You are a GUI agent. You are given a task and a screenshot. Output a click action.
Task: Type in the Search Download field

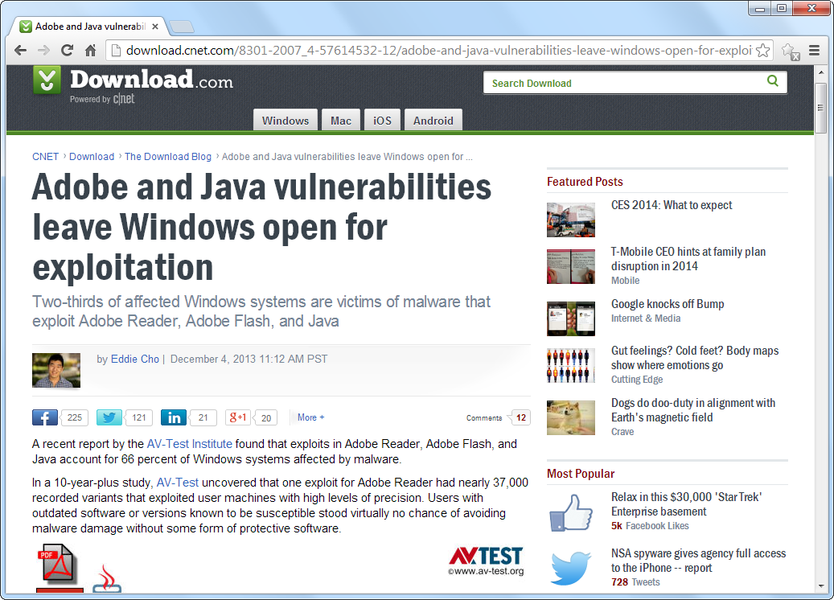coord(625,83)
